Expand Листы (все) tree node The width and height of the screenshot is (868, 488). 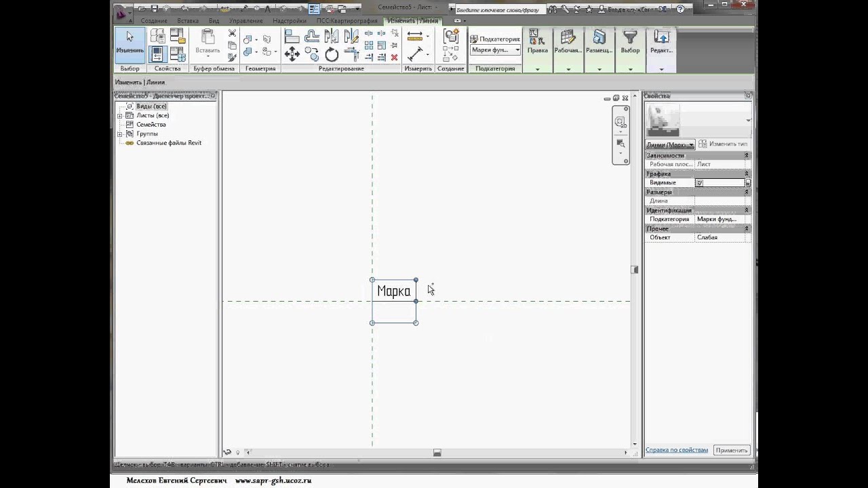120,116
